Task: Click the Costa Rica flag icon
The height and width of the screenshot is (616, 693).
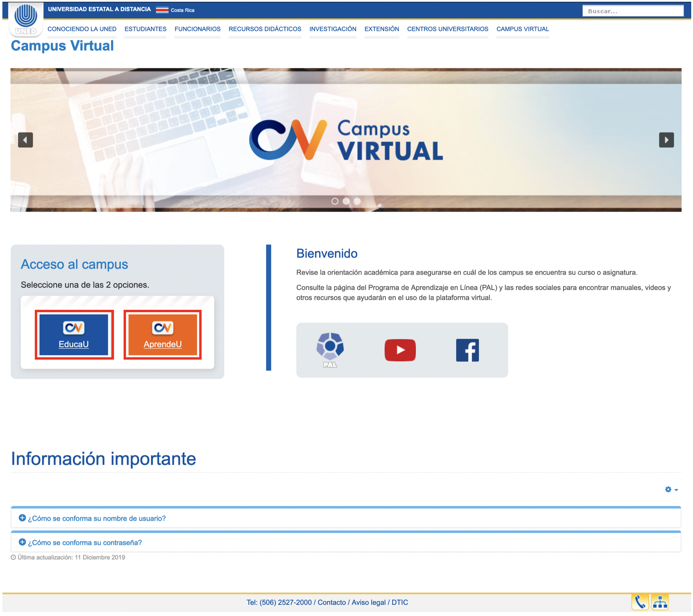Action: (x=162, y=10)
